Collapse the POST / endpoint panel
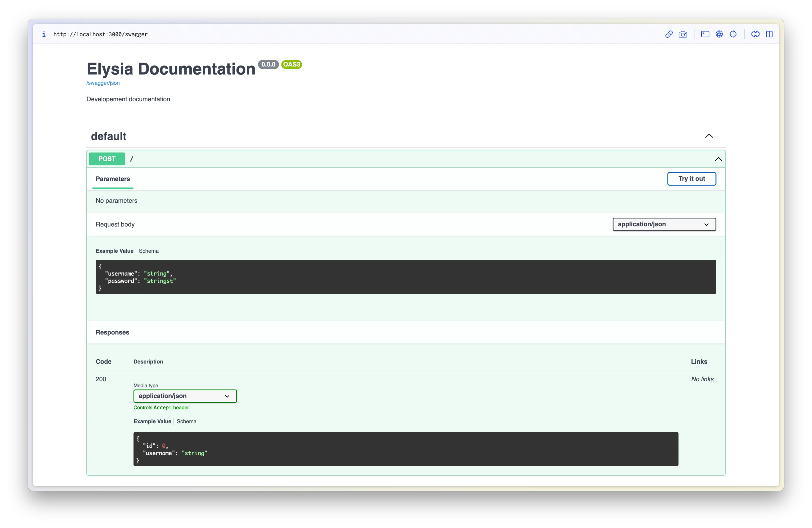The image size is (812, 528). [x=718, y=159]
